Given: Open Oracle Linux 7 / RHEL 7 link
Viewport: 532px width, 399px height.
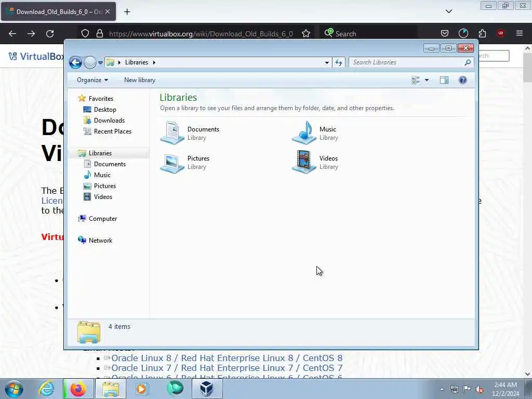Looking at the screenshot, I should (x=227, y=368).
